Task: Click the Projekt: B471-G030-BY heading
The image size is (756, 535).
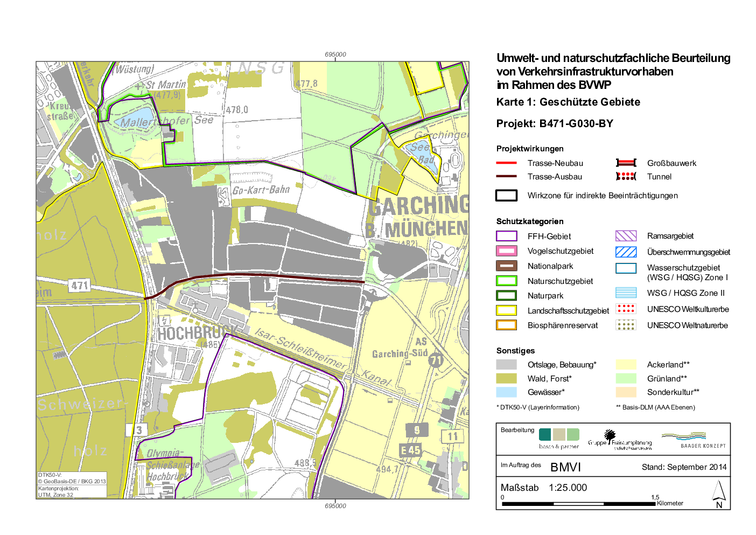Action: (x=555, y=123)
